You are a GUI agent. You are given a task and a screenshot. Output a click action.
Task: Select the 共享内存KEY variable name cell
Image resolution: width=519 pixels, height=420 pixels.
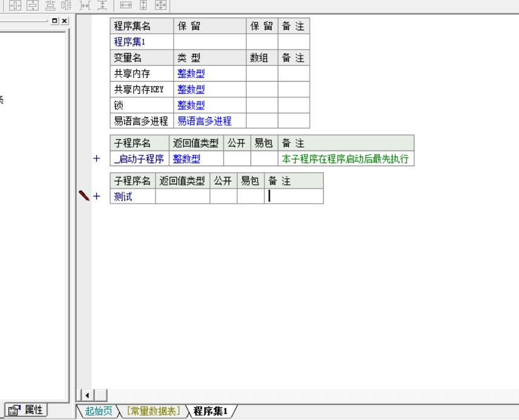point(142,89)
